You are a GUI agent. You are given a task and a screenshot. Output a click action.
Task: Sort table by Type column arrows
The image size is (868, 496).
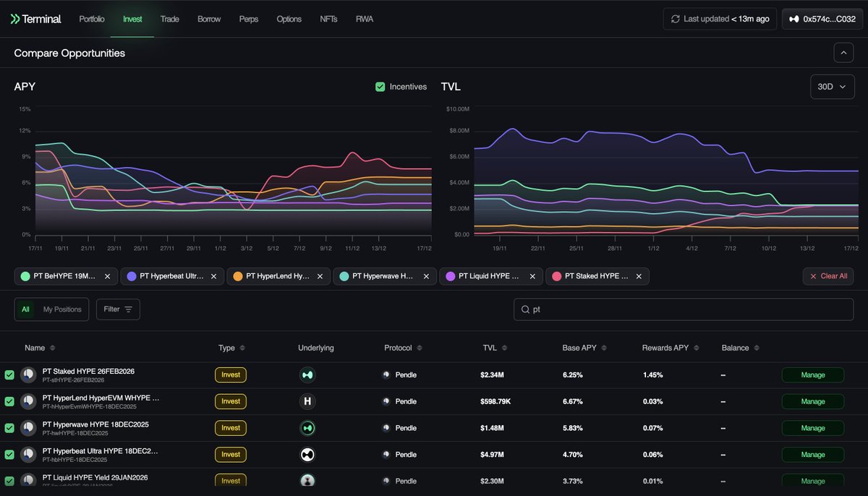[x=242, y=349]
